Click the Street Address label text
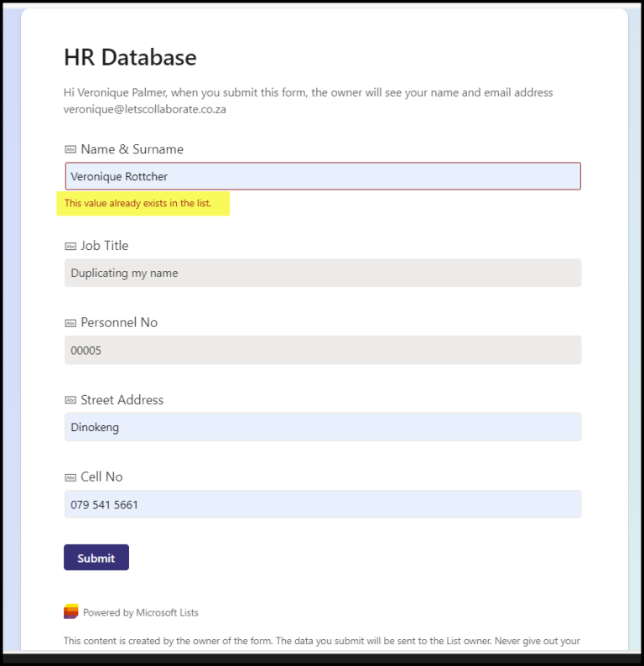This screenshot has height=666, width=644. pyautogui.click(x=122, y=400)
